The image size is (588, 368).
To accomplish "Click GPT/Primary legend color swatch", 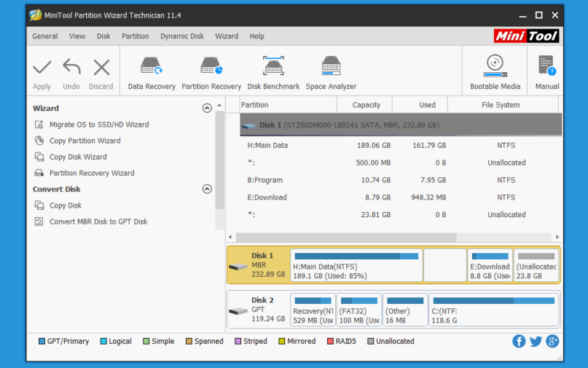I will click(x=42, y=342).
